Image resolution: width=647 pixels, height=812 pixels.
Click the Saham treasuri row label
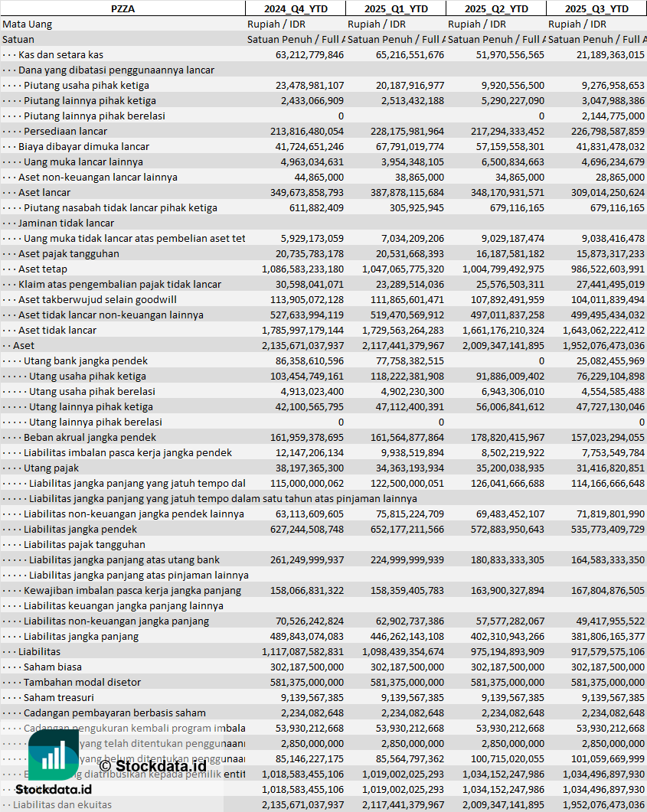[x=59, y=697]
